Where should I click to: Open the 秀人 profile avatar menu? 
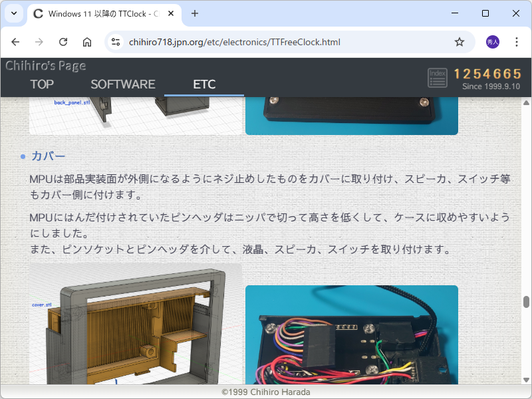click(x=491, y=41)
